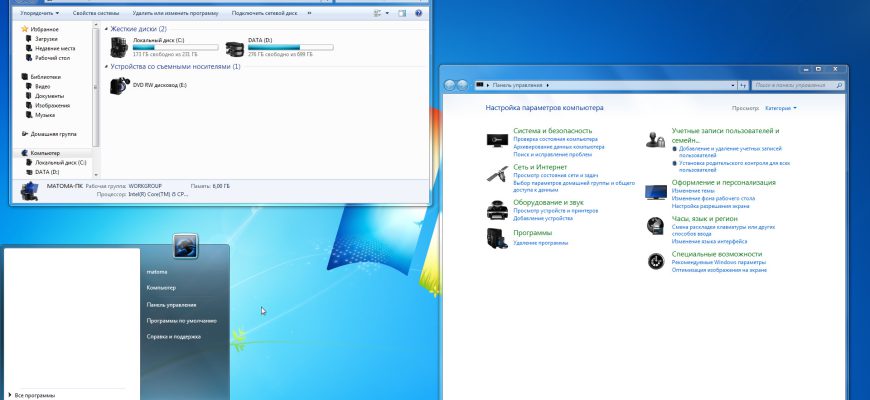Expand Все программы in Start menu
This screenshot has height=400, width=870.
coord(32,395)
